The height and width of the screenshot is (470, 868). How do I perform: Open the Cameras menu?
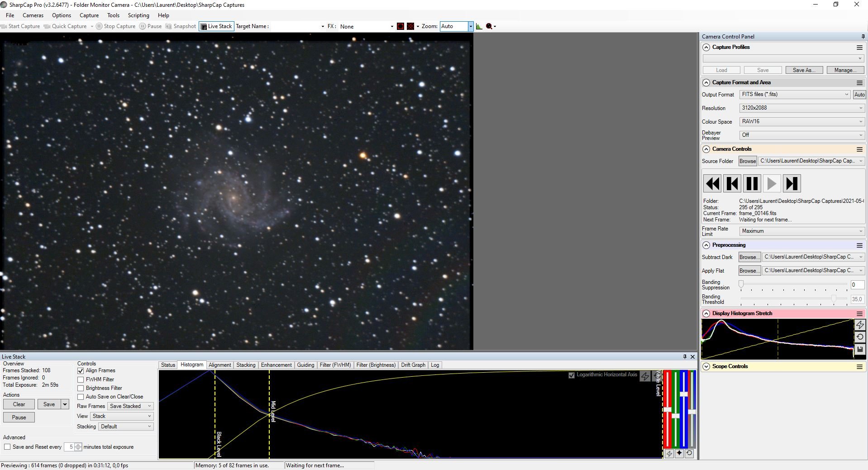coord(33,15)
